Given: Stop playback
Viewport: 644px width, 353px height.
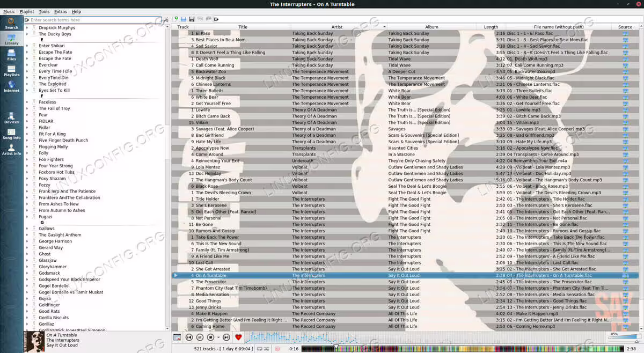Looking at the screenshot, I should 210,337.
